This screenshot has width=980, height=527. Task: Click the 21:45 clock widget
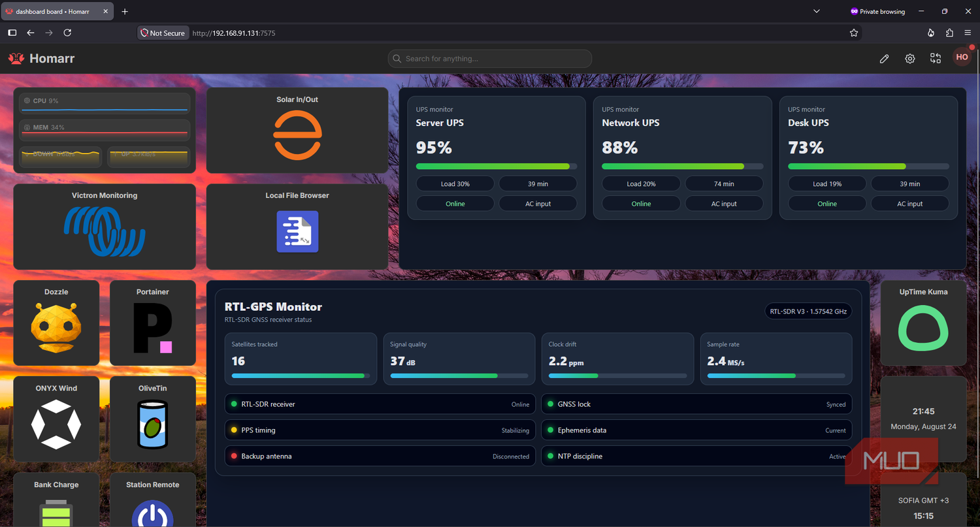(923, 419)
